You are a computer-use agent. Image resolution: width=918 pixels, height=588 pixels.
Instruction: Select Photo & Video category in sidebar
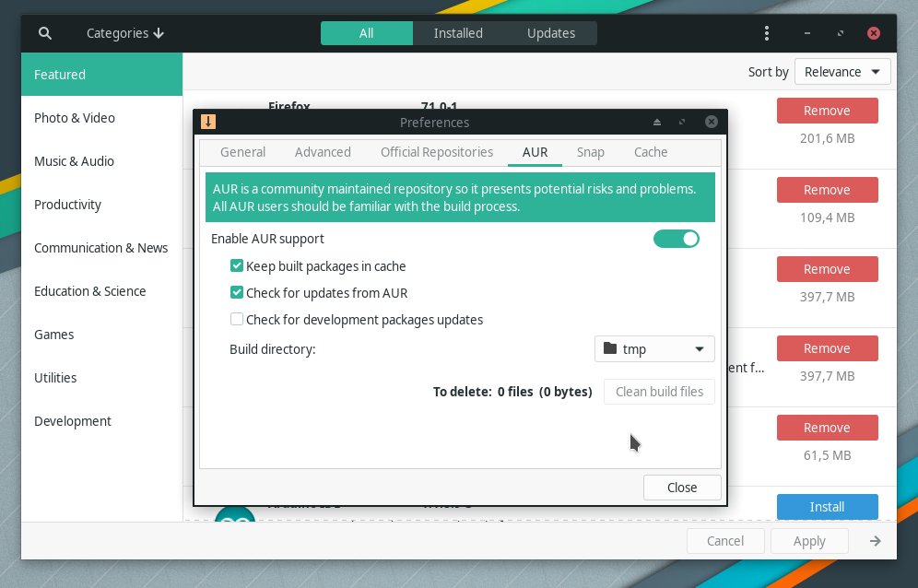[x=75, y=118]
